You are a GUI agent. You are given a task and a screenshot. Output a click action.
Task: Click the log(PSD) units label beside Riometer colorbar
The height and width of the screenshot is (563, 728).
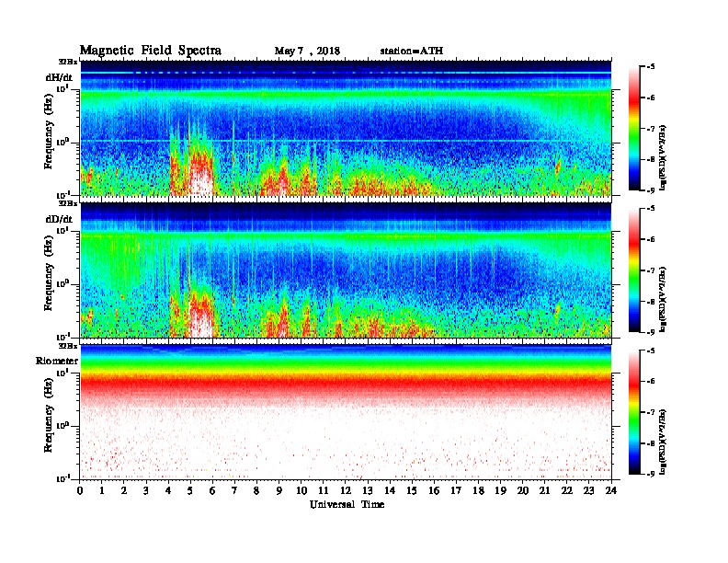coord(664,442)
